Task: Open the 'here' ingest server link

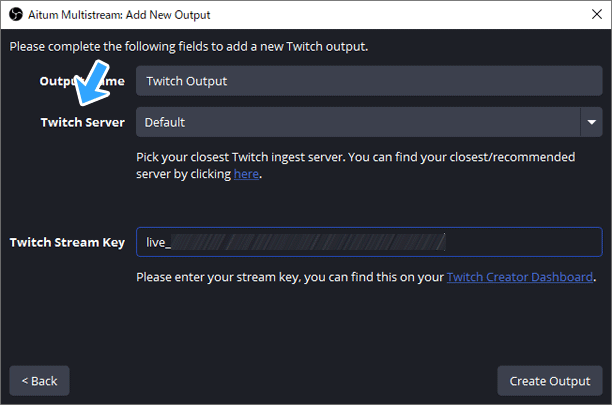Action: (246, 174)
